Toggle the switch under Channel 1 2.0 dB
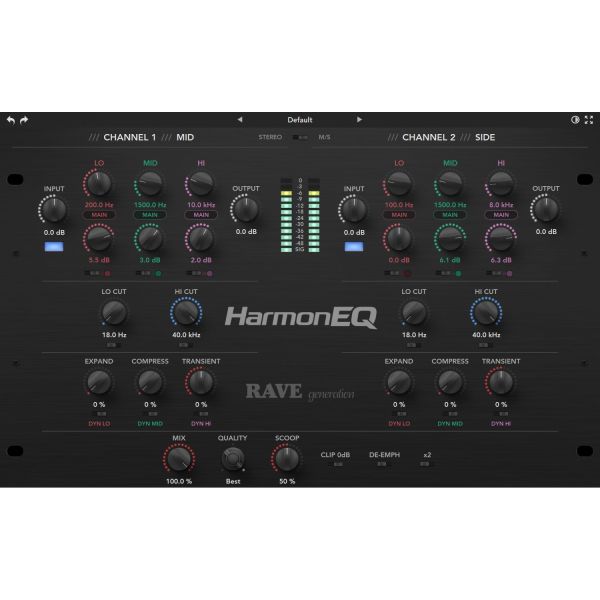The width and height of the screenshot is (600, 600). pyautogui.click(x=194, y=273)
